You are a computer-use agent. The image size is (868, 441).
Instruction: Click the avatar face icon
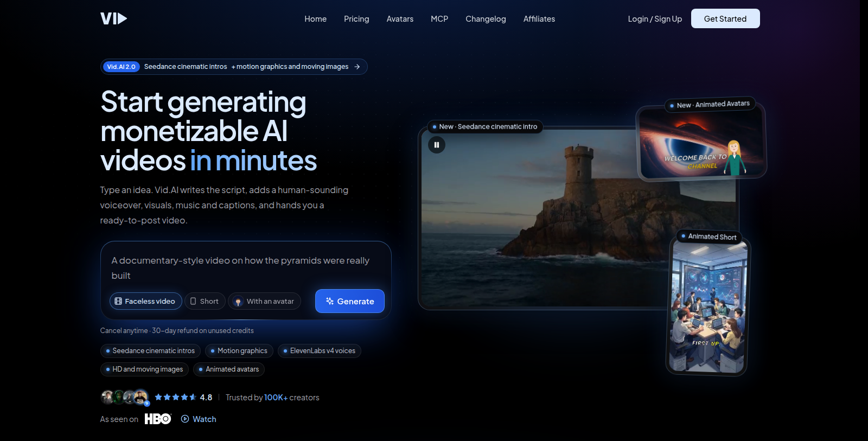(x=238, y=302)
